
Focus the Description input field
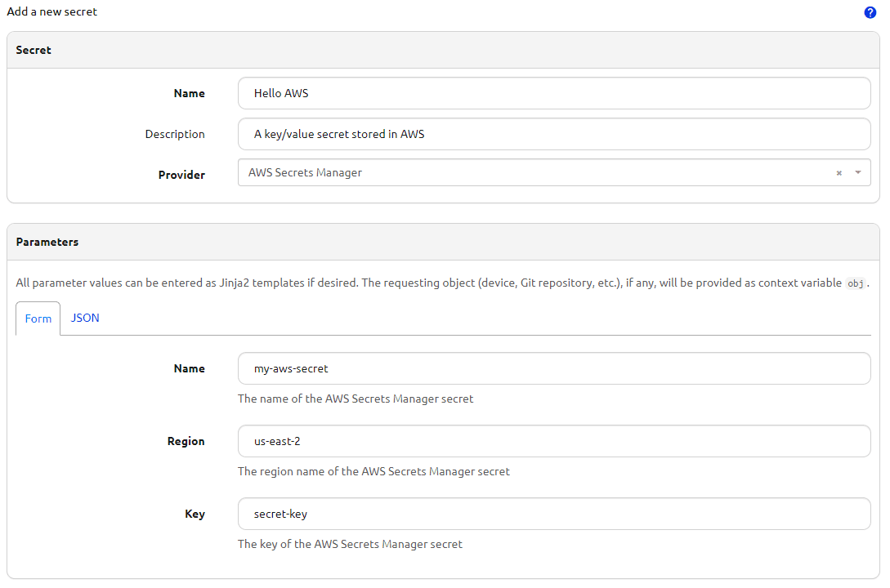click(553, 134)
